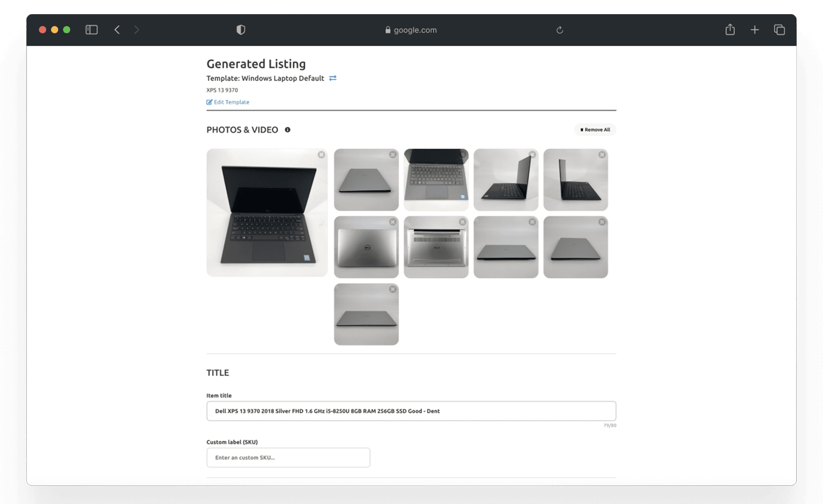This screenshot has height=504, width=823.
Task: Click the lock icon beside google.com
Action: click(x=387, y=30)
